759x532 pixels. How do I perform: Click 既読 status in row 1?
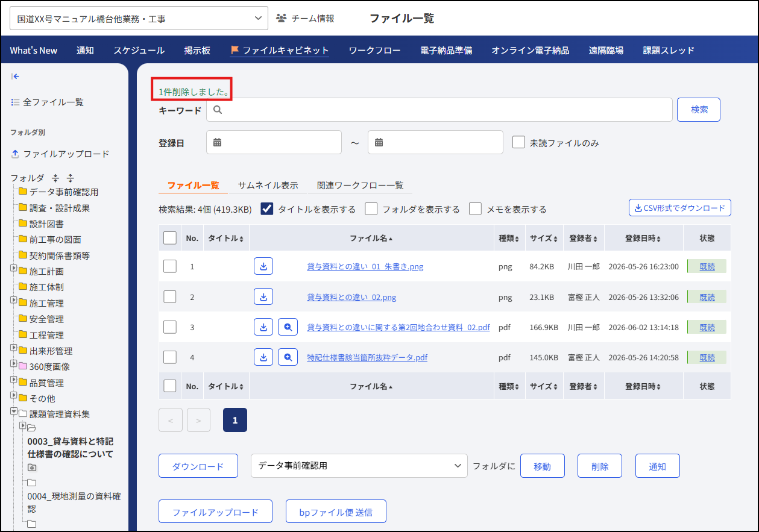click(707, 266)
